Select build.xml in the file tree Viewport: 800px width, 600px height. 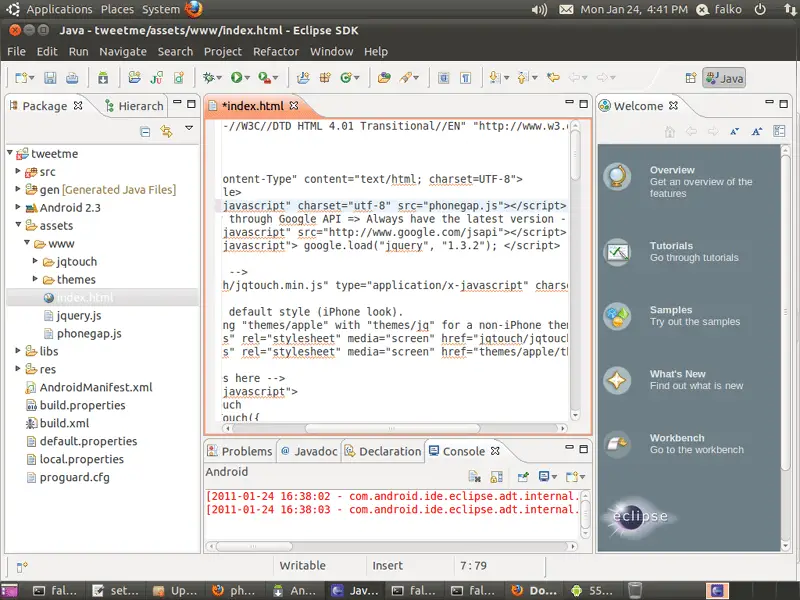click(x=58, y=423)
